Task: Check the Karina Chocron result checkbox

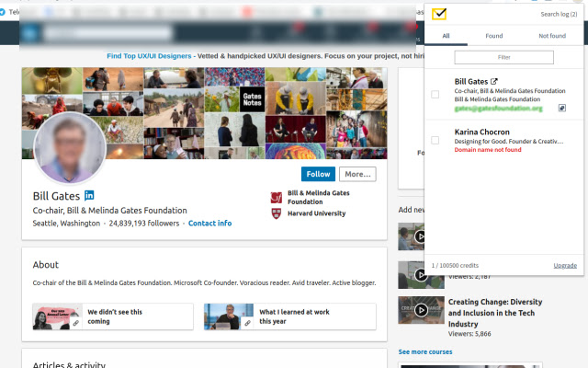Action: pos(435,141)
